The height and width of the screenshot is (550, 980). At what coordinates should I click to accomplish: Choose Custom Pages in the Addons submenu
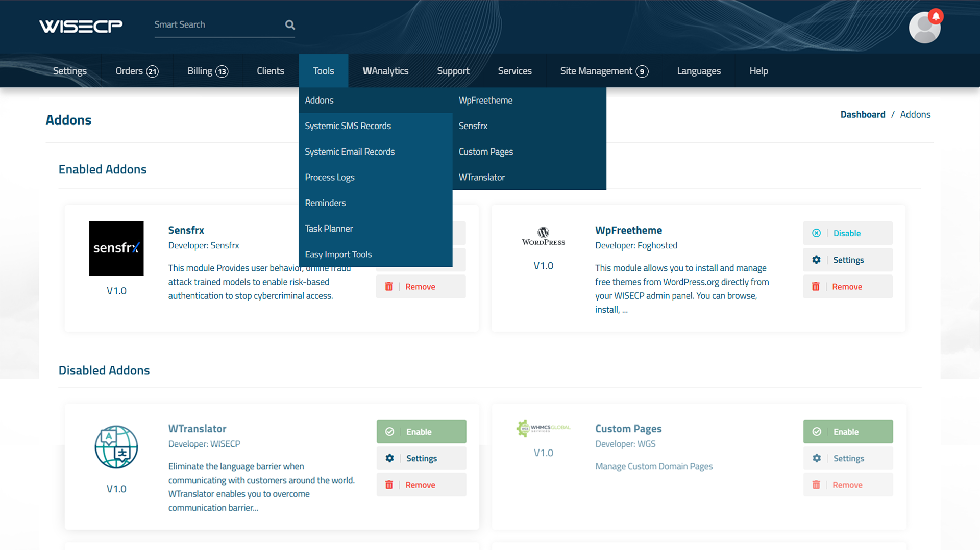(529, 152)
